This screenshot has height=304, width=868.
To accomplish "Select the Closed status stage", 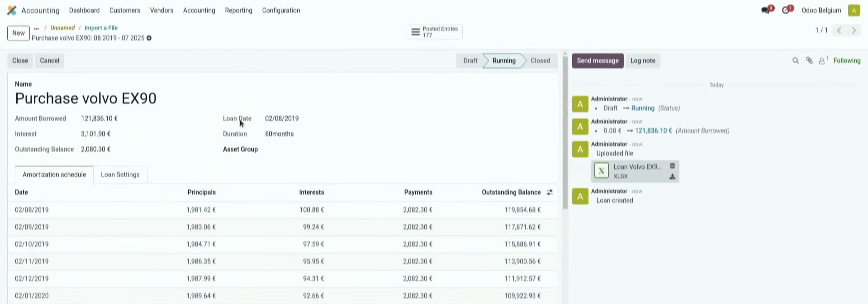I will coord(540,61).
